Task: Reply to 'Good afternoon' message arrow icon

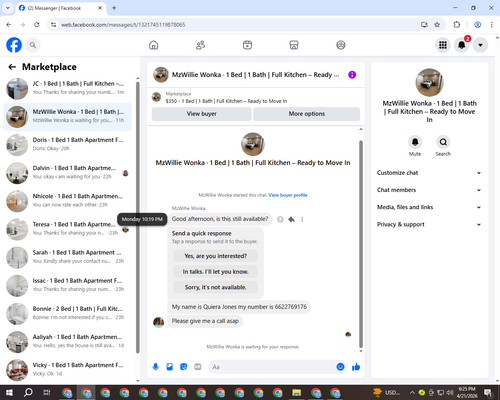Action: 291,219
